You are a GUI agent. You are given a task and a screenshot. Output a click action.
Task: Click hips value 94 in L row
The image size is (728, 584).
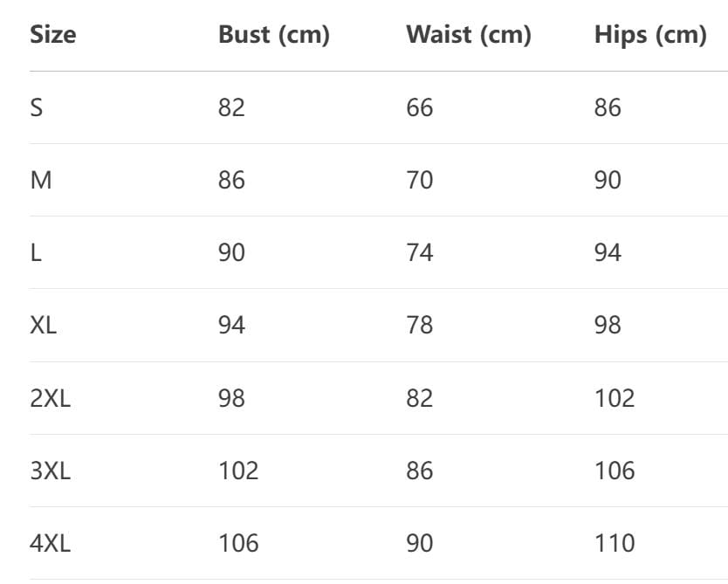[608, 253]
